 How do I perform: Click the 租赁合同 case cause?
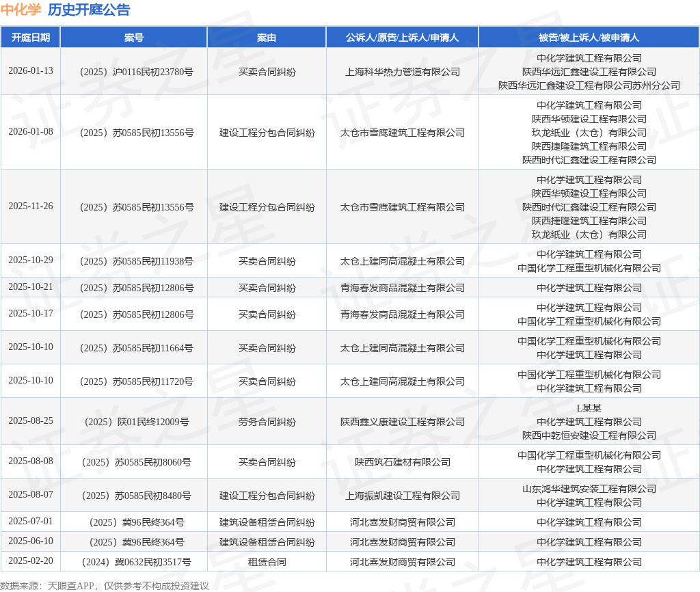point(267,562)
